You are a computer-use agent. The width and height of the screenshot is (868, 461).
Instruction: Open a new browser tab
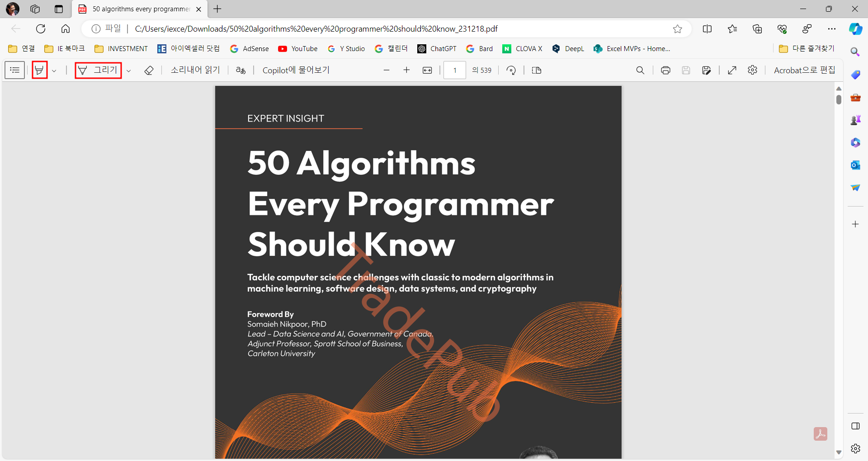tap(217, 9)
